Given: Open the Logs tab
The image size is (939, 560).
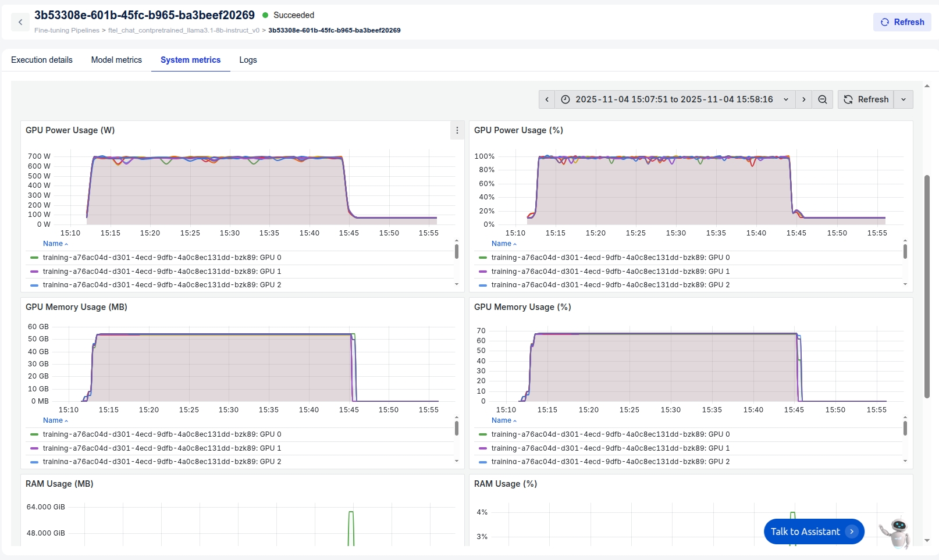Looking at the screenshot, I should (248, 60).
